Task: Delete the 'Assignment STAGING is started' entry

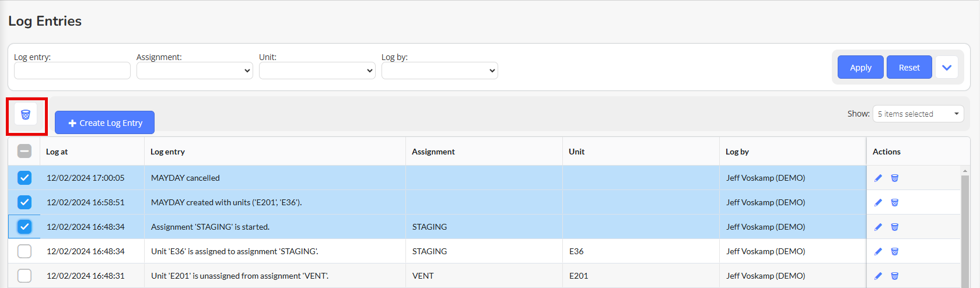Action: click(x=894, y=227)
